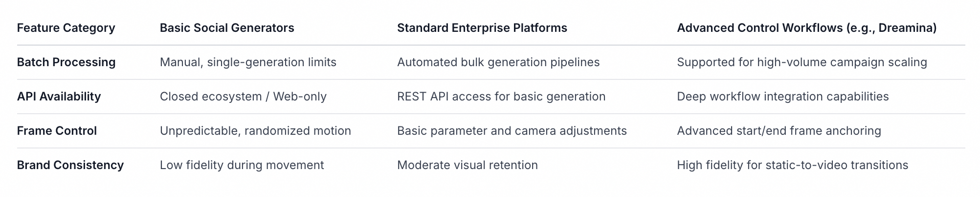Viewport: 980px width, 197px height.
Task: Click the Batch Processing row label
Action: [67, 62]
